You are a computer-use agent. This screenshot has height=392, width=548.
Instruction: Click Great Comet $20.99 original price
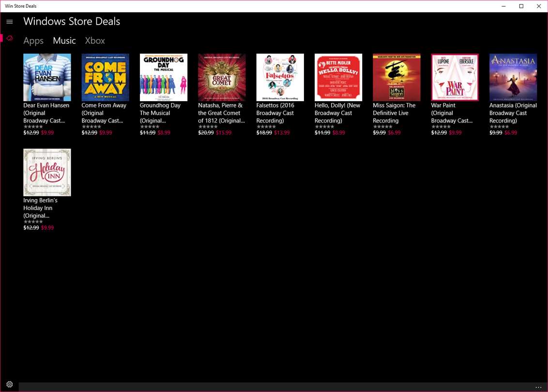click(206, 133)
